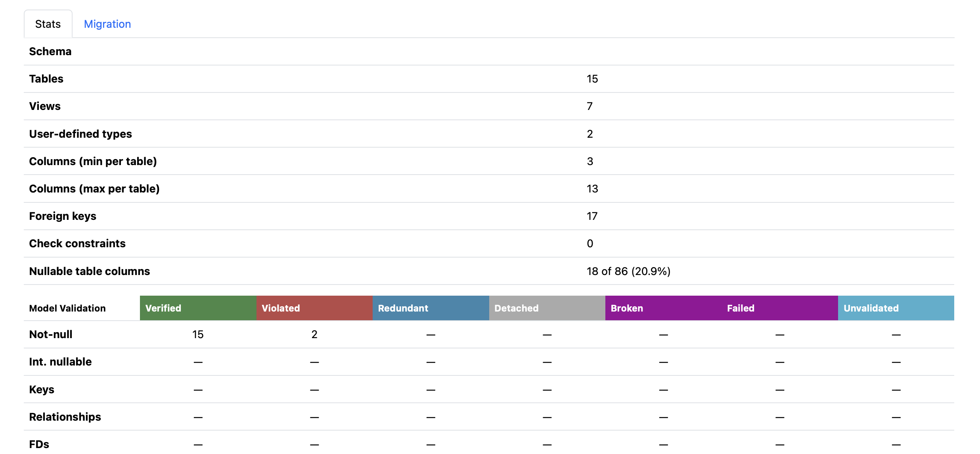Click the Nullable table columns percentage value
Image resolution: width=980 pixels, height=454 pixels.
pos(628,271)
